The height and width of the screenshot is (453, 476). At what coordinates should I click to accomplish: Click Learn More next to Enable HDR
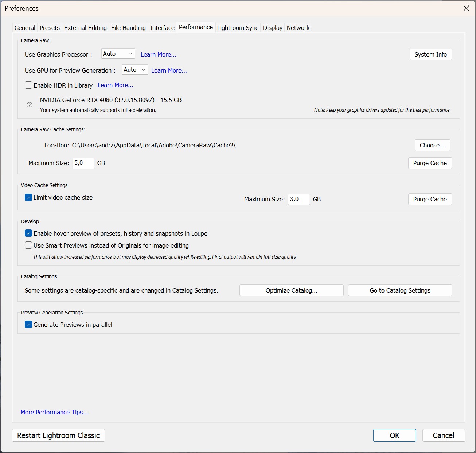[115, 85]
